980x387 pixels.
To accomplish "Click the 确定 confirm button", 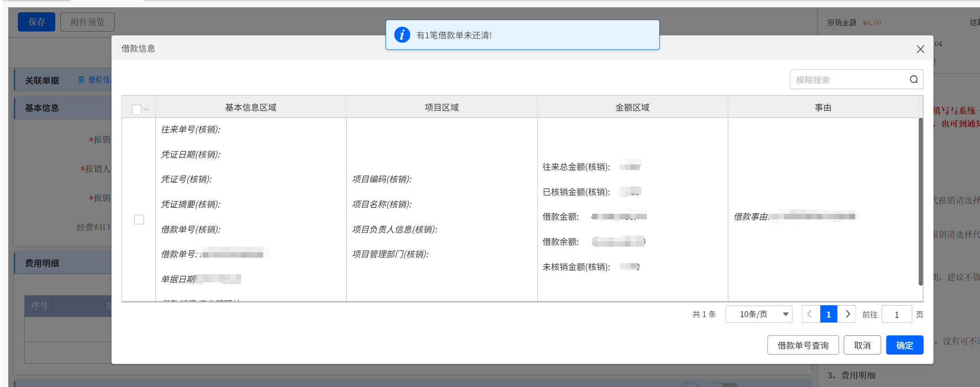I will 904,345.
